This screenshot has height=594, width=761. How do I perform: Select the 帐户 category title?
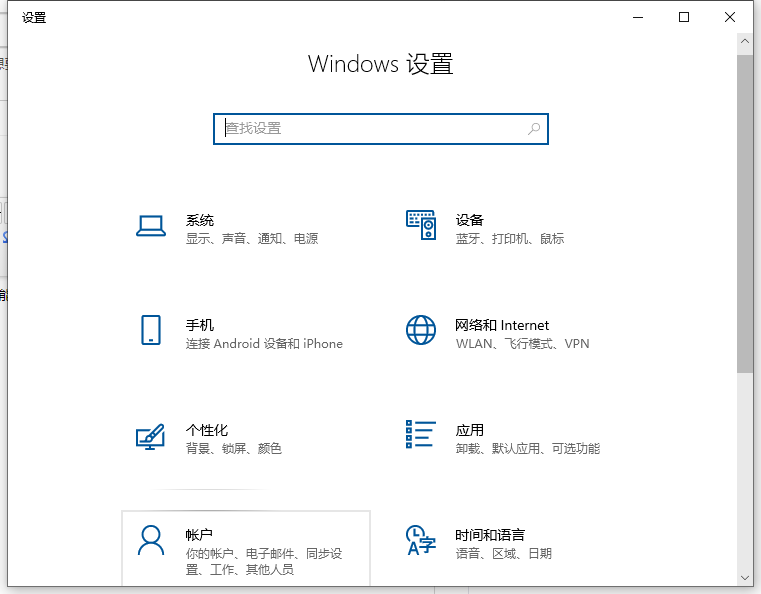[199, 534]
